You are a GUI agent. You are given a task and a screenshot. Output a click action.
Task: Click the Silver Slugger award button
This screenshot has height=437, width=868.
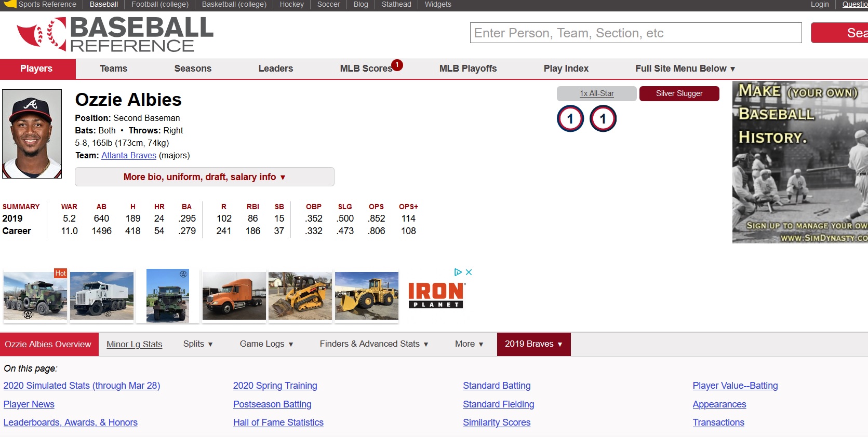pos(679,93)
